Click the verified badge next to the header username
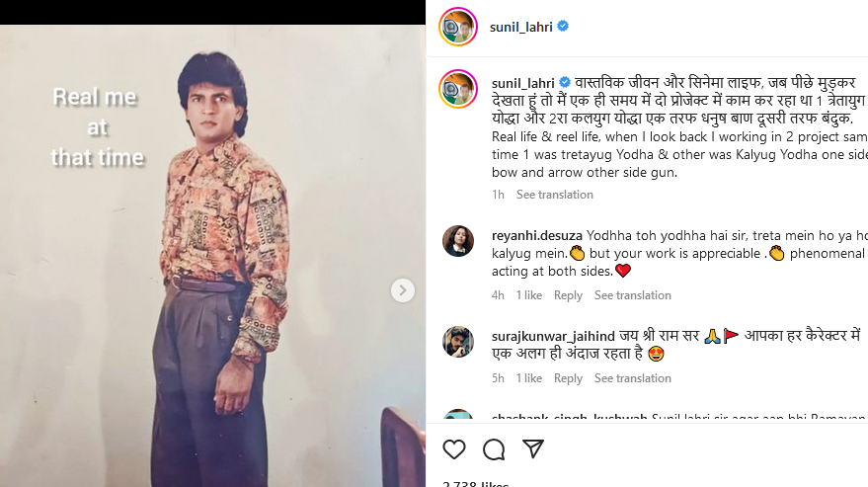868x487 pixels. 563,27
